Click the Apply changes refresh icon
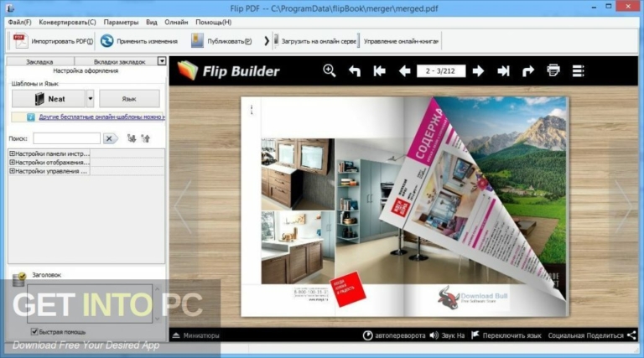 pos(106,41)
